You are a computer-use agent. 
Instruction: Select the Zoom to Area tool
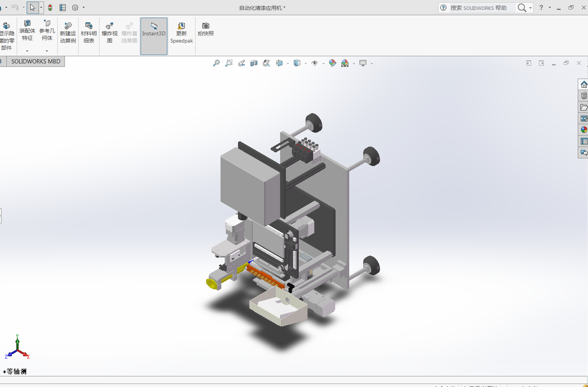point(229,63)
